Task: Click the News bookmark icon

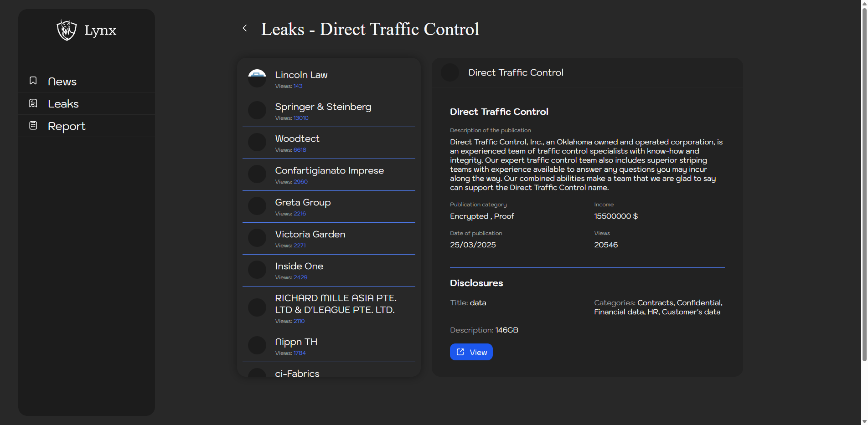Action: click(33, 81)
